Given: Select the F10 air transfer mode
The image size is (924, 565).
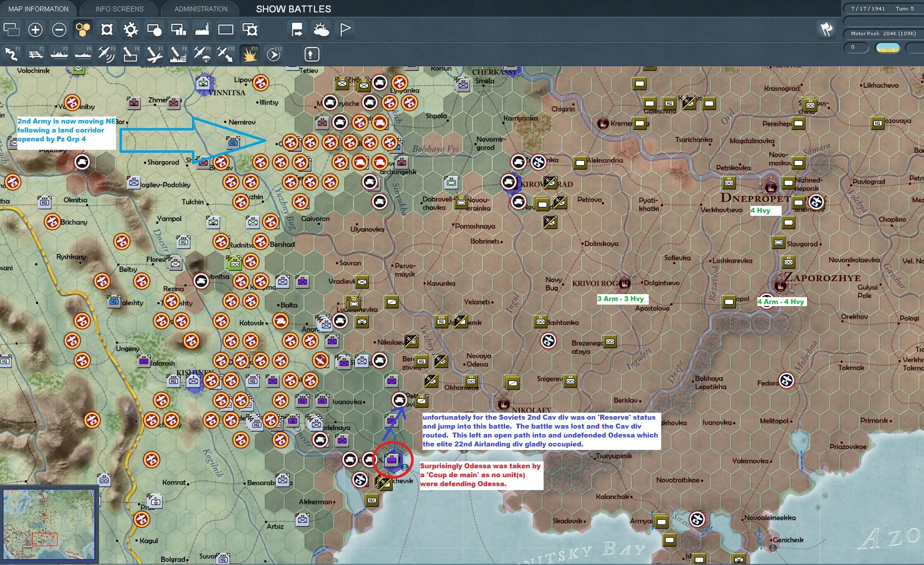Looking at the screenshot, I should pyautogui.click(x=226, y=54).
